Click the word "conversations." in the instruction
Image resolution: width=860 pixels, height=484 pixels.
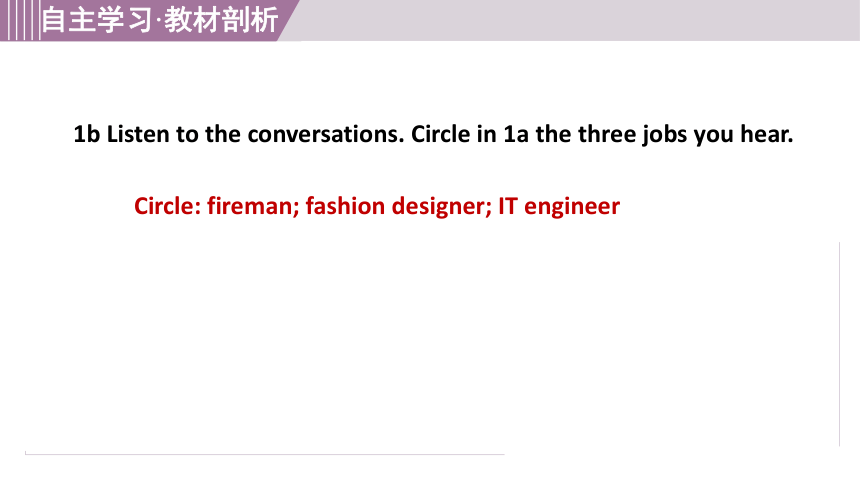tap(326, 134)
